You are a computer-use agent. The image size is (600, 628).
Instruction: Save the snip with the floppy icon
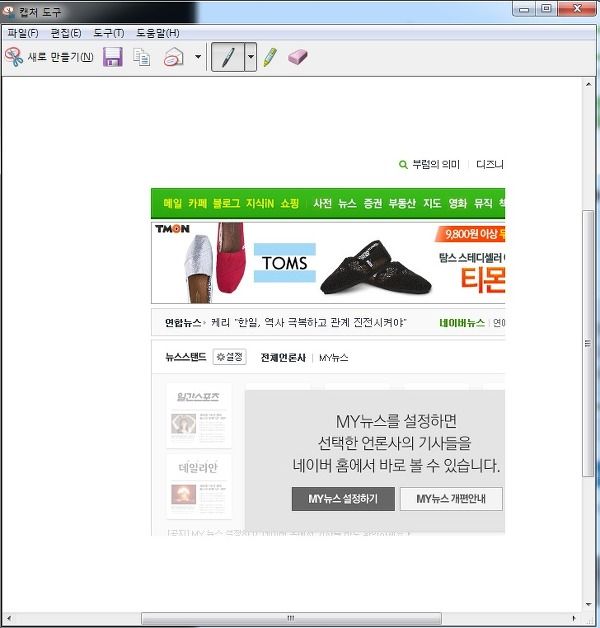[x=113, y=57]
